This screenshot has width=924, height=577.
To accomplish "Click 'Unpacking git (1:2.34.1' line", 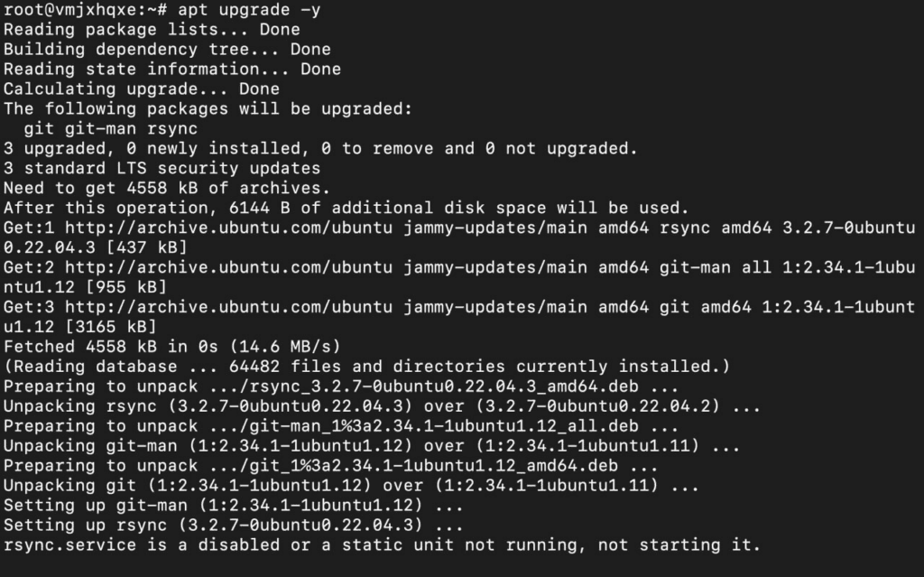I will [x=351, y=486].
